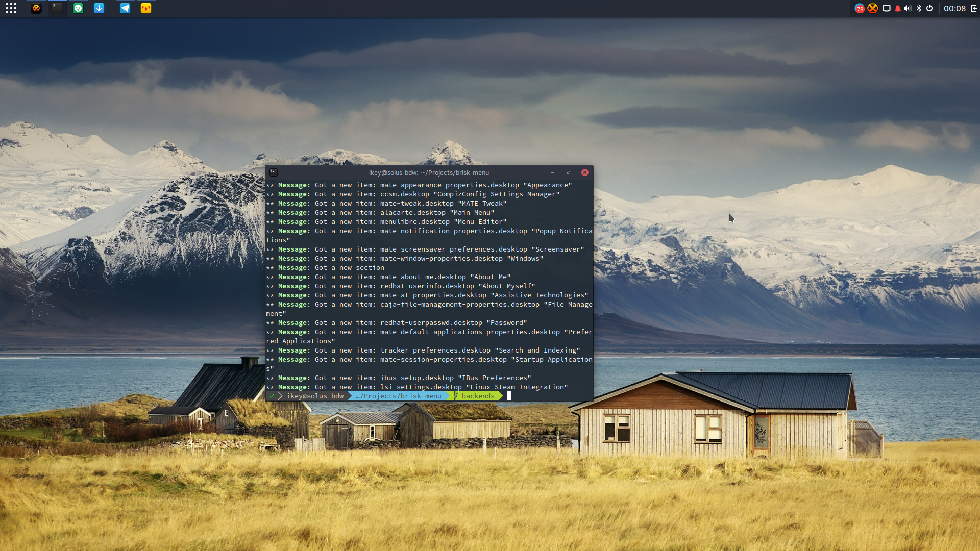The width and height of the screenshot is (980, 551).
Task: Click the 'ccsm.desktop' line text
Action: coord(405,194)
